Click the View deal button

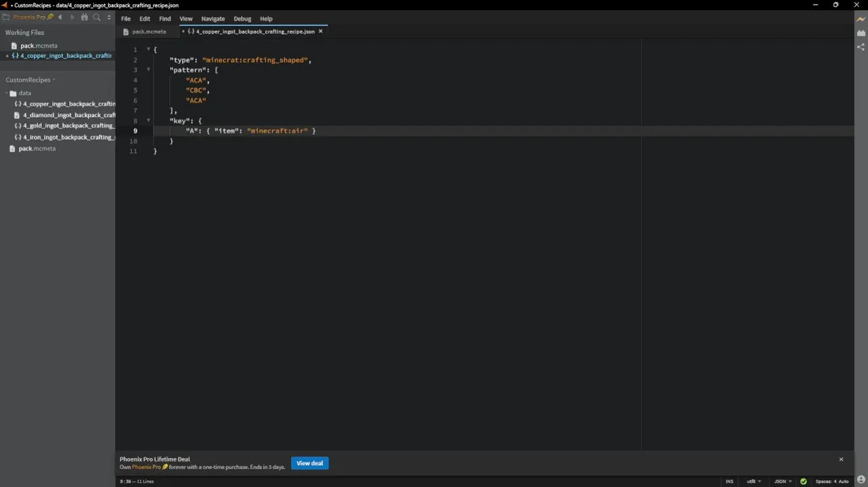point(310,463)
